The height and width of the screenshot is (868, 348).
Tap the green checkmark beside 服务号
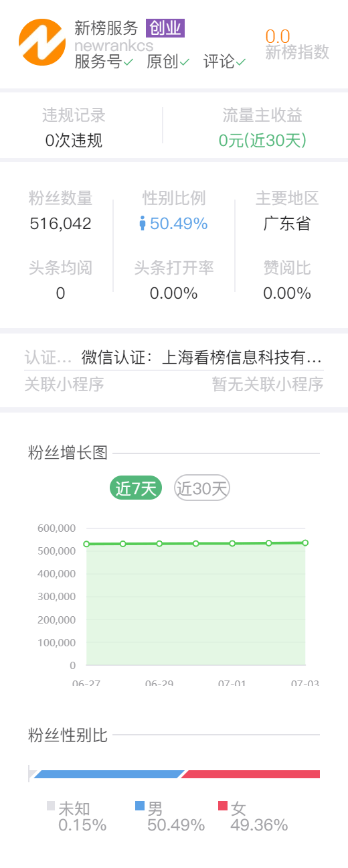pos(128,62)
